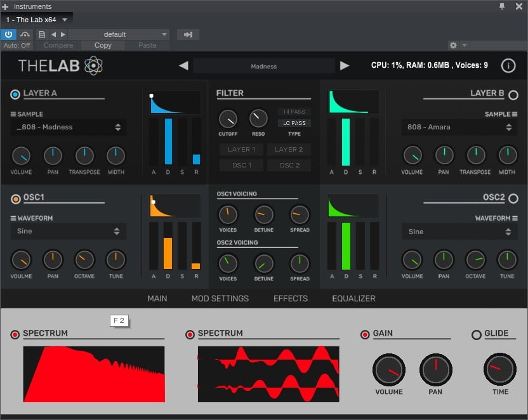Open the 808 - Madness sample selector
The height and width of the screenshot is (420, 528).
(x=69, y=127)
